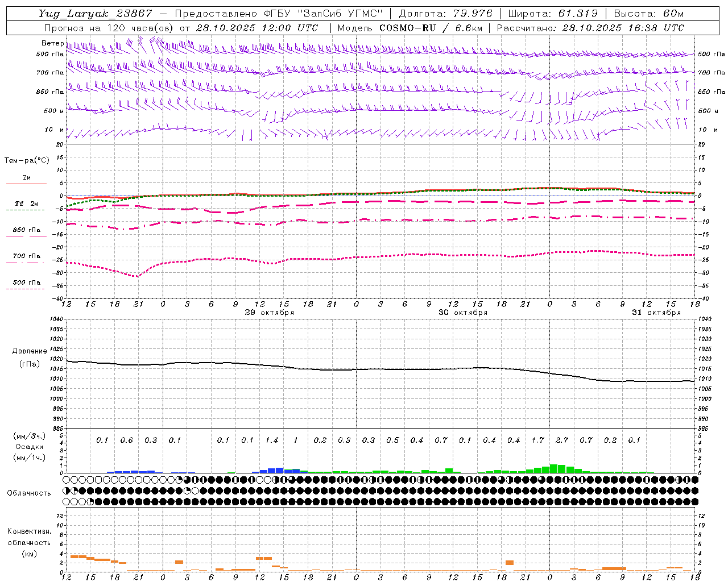Screen dimensions: 728x582
Task: Click the Облачность cloud cover label
Action: [x=29, y=493]
